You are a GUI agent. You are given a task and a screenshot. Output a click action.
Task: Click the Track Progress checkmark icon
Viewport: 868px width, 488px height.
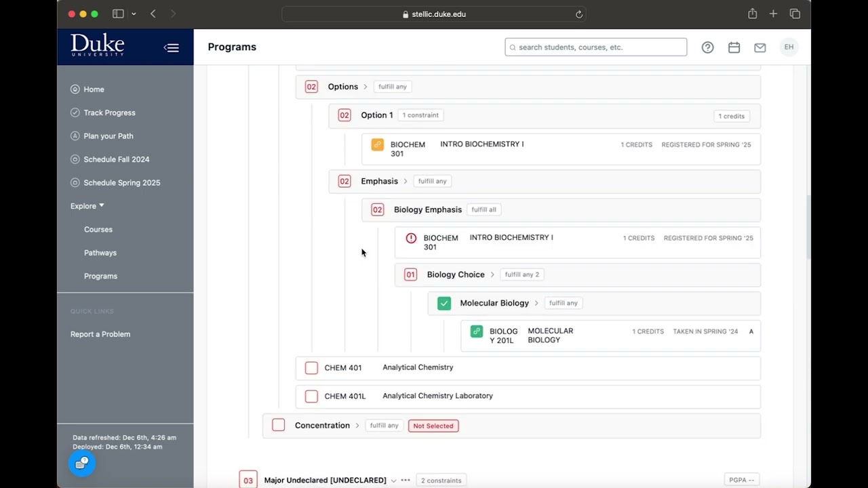pos(75,113)
